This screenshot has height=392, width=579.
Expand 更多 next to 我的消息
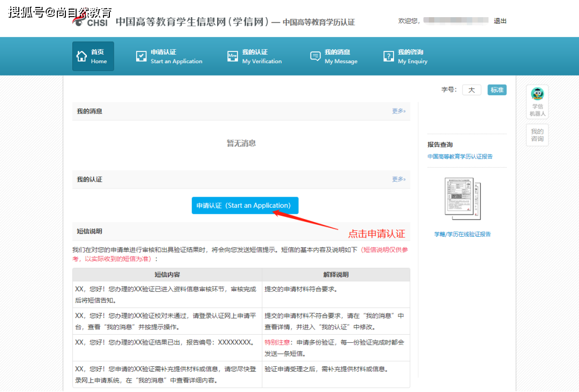[398, 111]
